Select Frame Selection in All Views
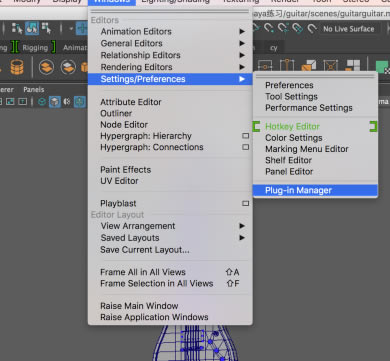This screenshot has width=390, height=361. (170, 283)
